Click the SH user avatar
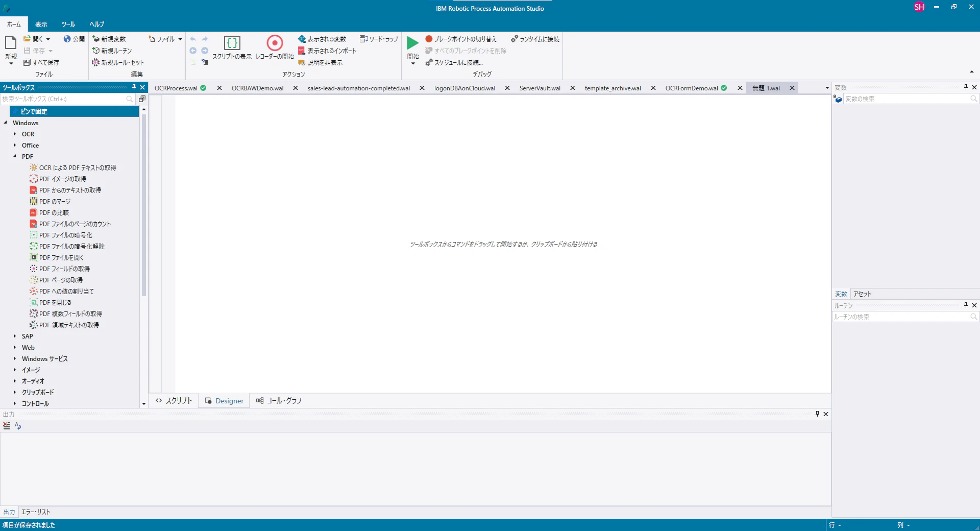Image resolution: width=980 pixels, height=531 pixels. (x=919, y=7)
